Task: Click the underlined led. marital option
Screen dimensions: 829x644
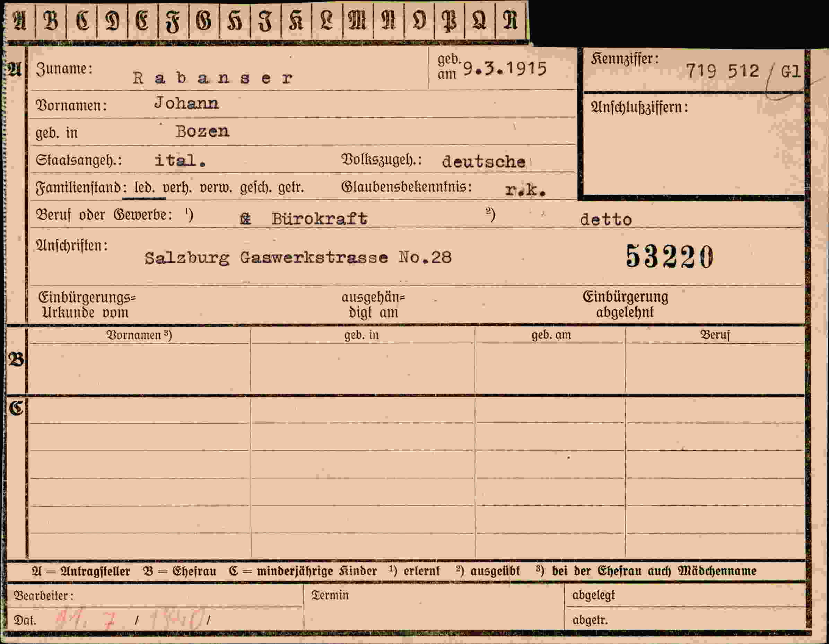Action: (x=144, y=188)
